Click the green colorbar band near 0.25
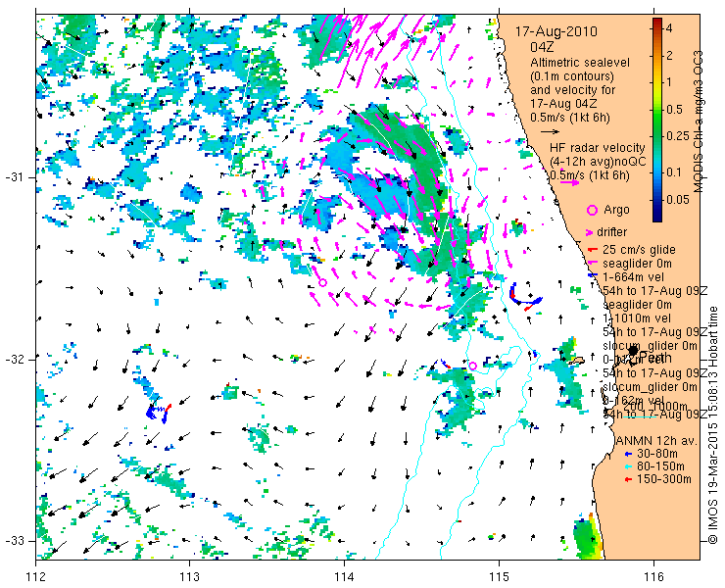 point(657,135)
